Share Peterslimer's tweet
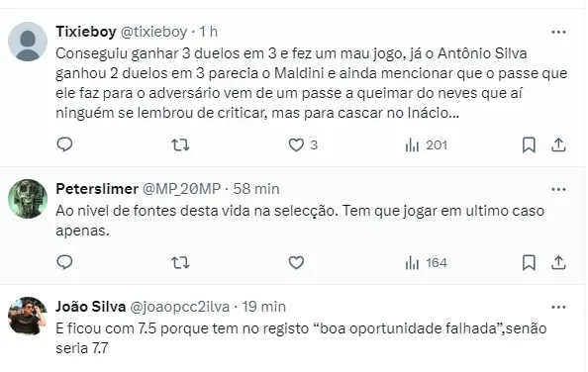Screen dimensions: 588x372 558,262
